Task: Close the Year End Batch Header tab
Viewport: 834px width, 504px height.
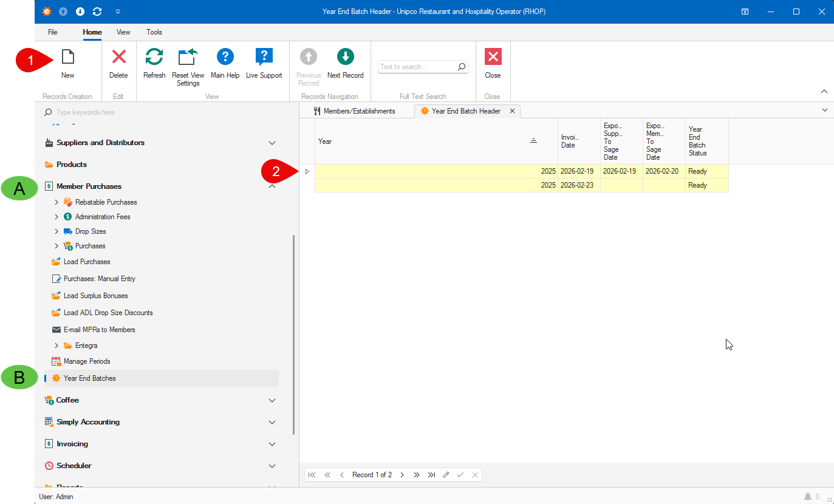Action: pyautogui.click(x=512, y=111)
